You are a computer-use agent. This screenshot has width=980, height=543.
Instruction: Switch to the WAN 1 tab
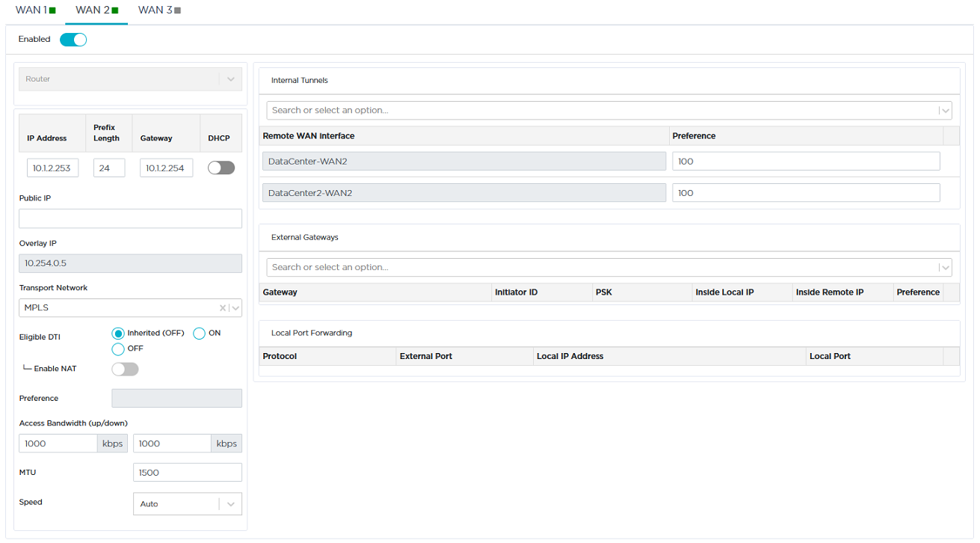(x=35, y=10)
